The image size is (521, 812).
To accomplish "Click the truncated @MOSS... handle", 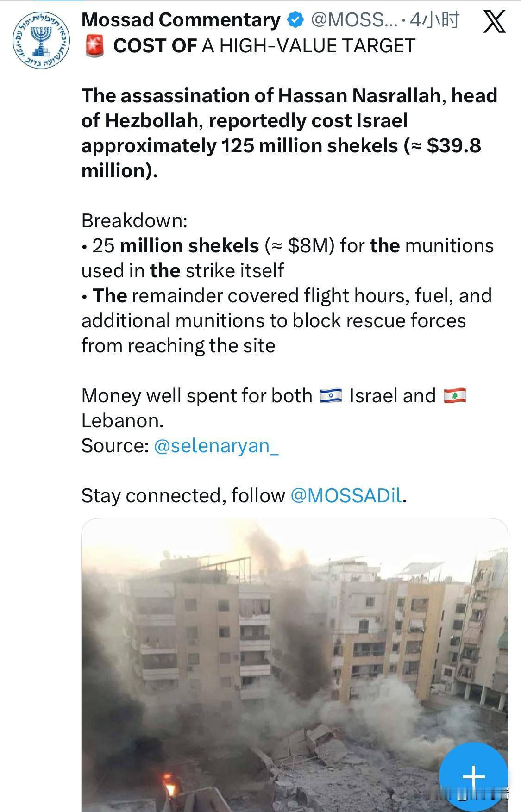I will 353,20.
